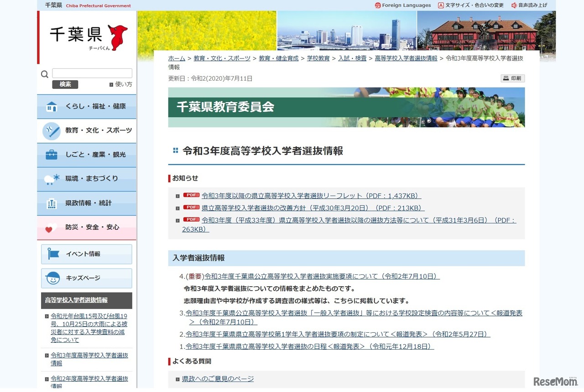This screenshot has width=584, height=392.
Task: Go to ホーム breadcrumb link
Action: 177,58
